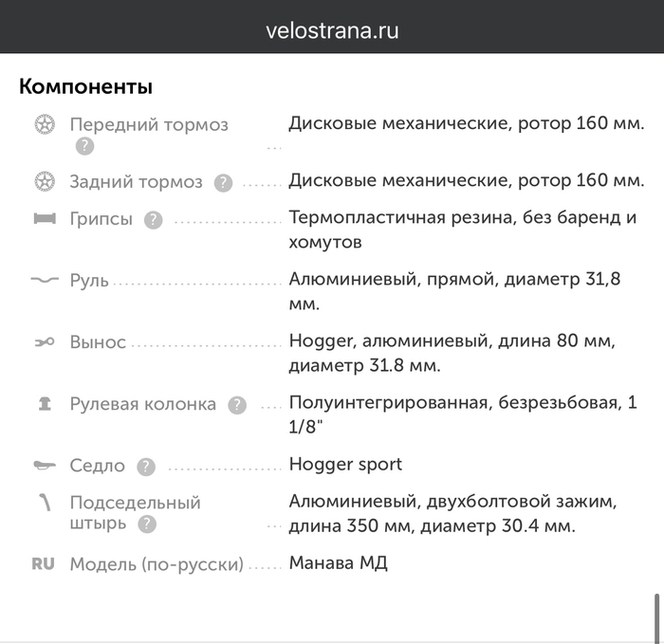Image resolution: width=664 pixels, height=644 pixels.
Task: Open help tooltip for Передний тормоз
Action: tap(84, 146)
